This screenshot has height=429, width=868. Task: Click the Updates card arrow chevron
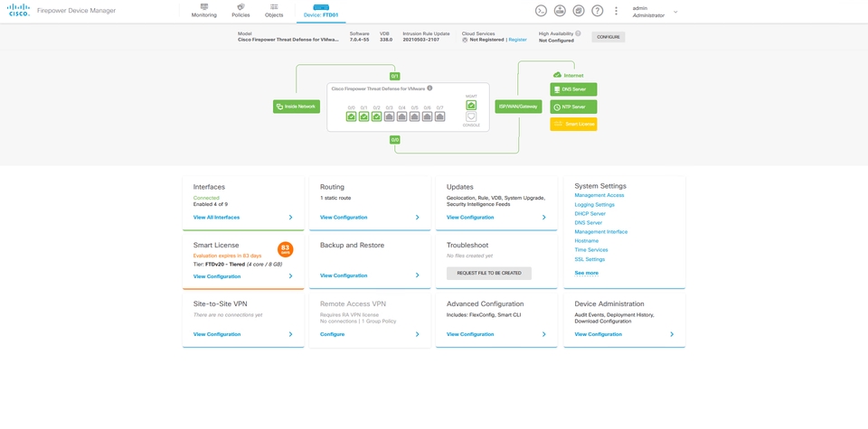click(x=544, y=218)
